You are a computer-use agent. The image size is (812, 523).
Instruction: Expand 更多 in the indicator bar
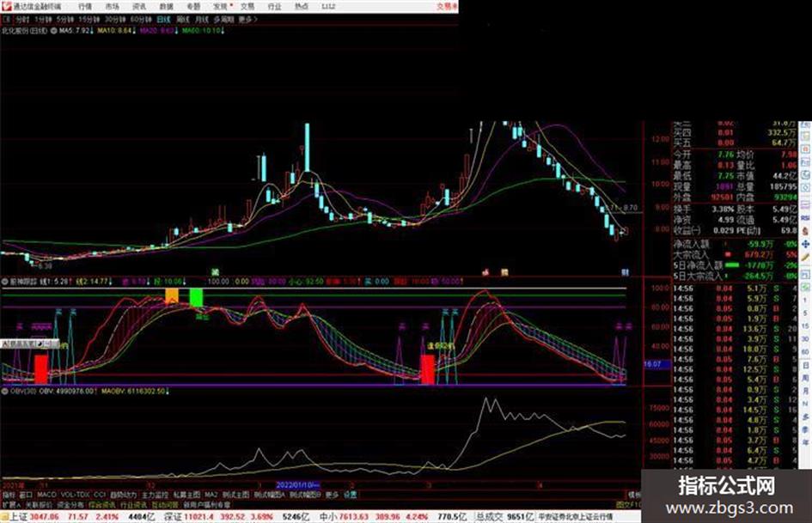coord(332,495)
